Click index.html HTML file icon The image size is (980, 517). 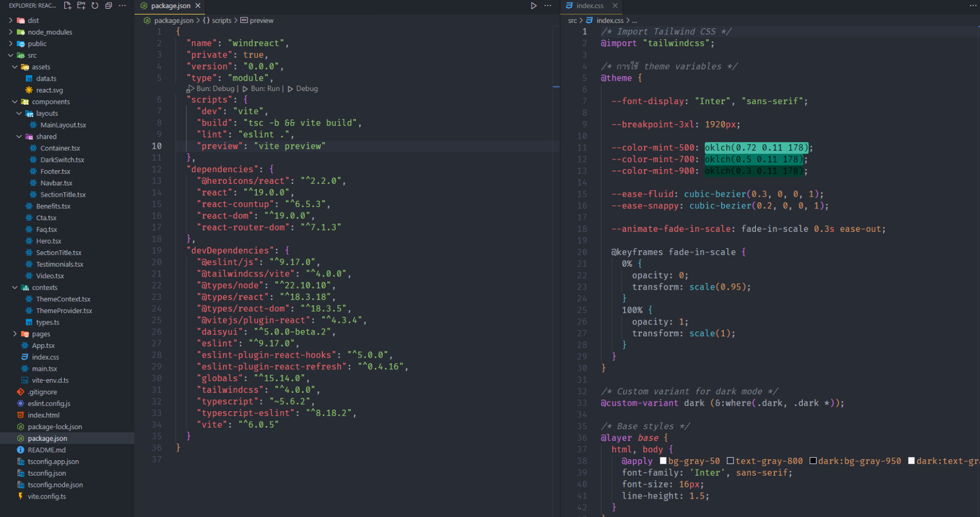[x=20, y=415]
